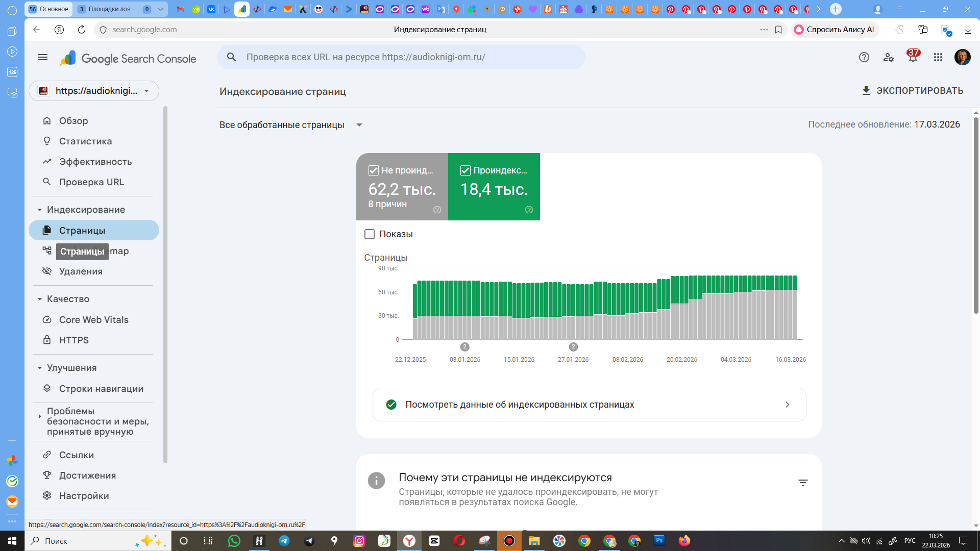980x551 pixels.
Task: Uncheck the Не проиндексировано checkbox
Action: coord(374,170)
